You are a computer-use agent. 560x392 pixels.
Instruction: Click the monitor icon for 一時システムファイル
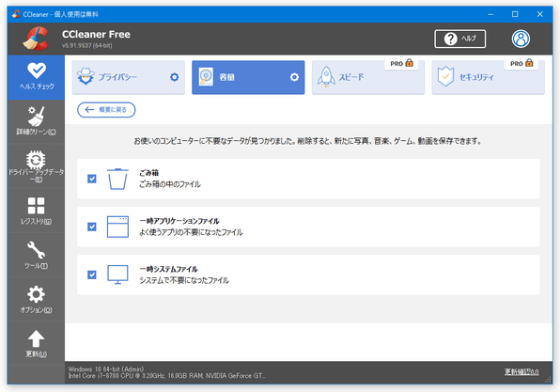tap(117, 274)
